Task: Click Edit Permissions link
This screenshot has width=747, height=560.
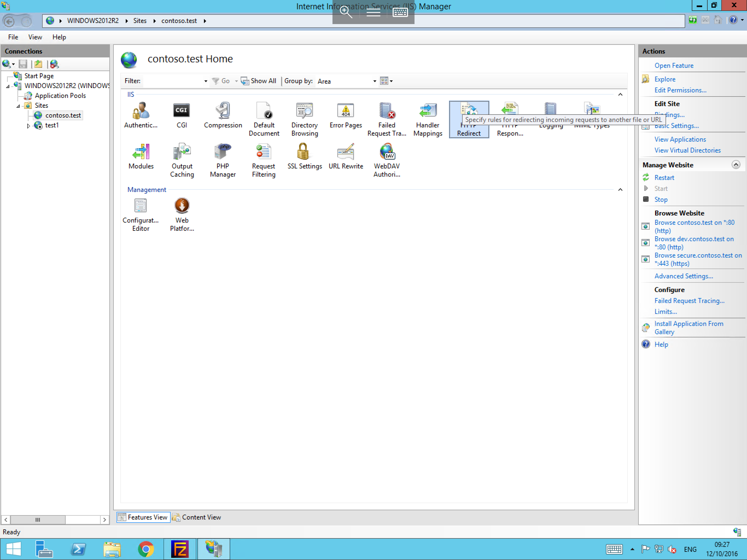Action: click(680, 90)
